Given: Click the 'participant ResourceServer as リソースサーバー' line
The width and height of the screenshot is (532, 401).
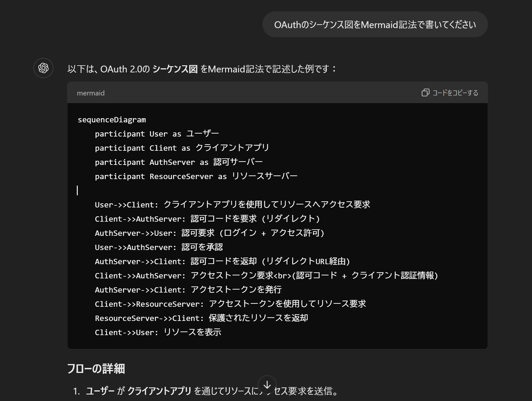Looking at the screenshot, I should [x=196, y=176].
